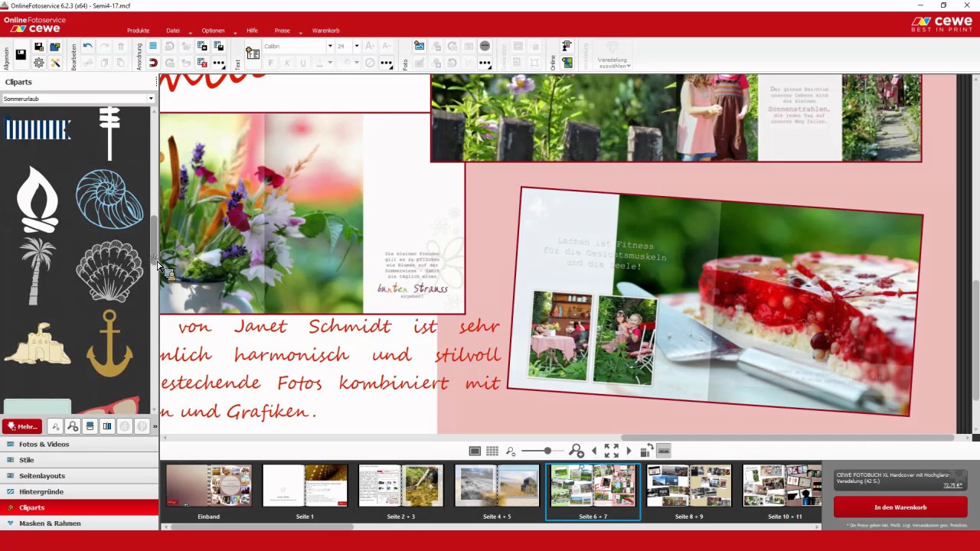Screen dimensions: 980x551
Task: Click the grey round face icon in Foto
Action: [x=485, y=47]
